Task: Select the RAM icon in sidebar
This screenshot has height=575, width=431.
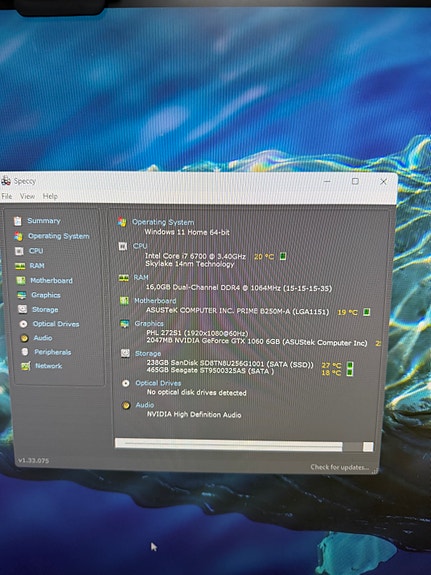Action: (x=20, y=266)
